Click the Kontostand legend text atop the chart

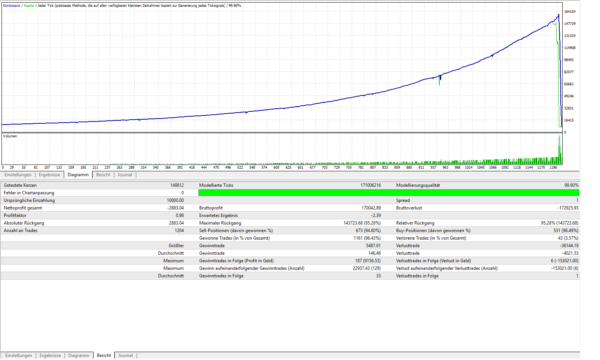tap(11, 6)
